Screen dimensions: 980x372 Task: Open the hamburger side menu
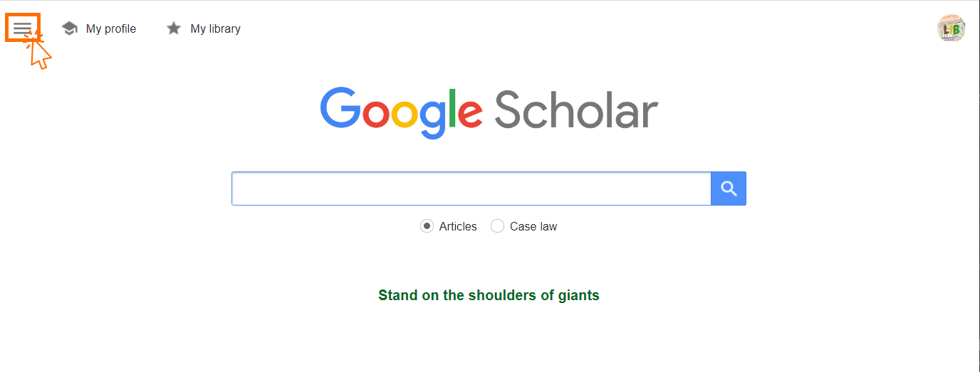(22, 28)
